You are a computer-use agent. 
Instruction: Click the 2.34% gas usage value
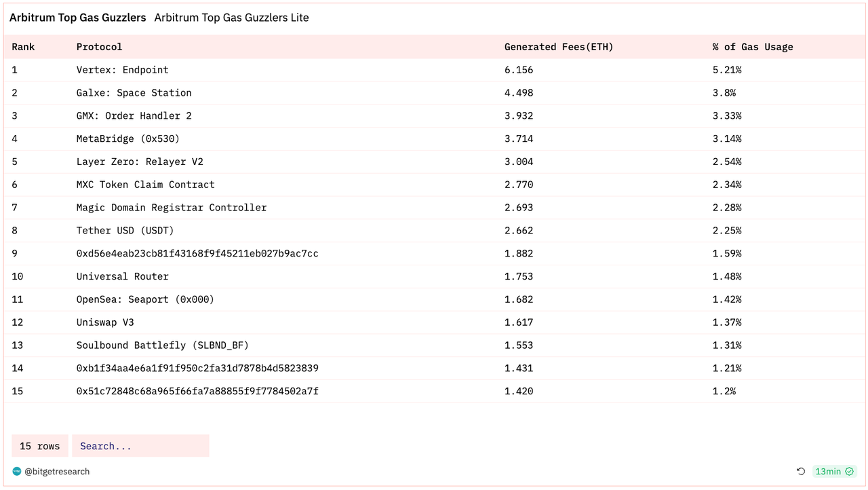coord(727,185)
